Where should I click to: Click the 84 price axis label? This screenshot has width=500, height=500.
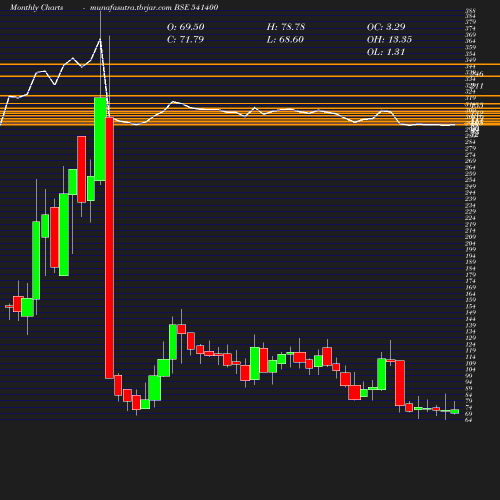(469, 395)
